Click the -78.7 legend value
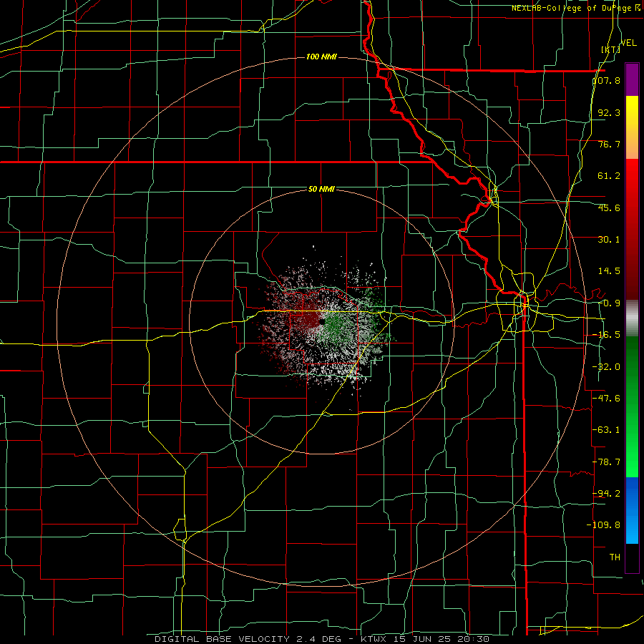This screenshot has height=644, width=644. [606, 462]
